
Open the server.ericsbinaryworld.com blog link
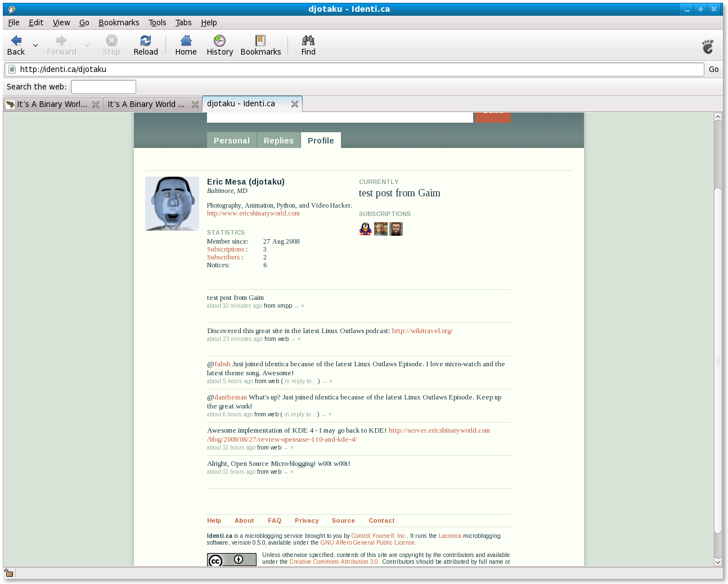pyautogui.click(x=439, y=430)
